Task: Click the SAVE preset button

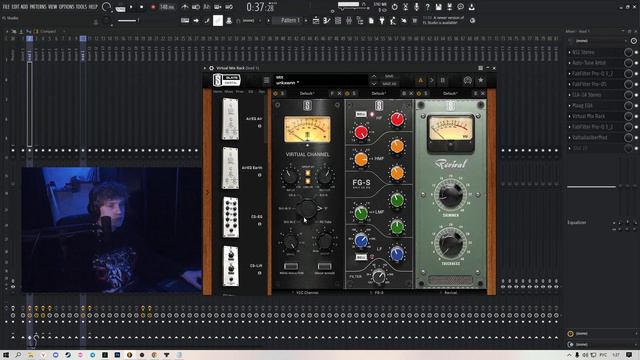Action: point(389,76)
